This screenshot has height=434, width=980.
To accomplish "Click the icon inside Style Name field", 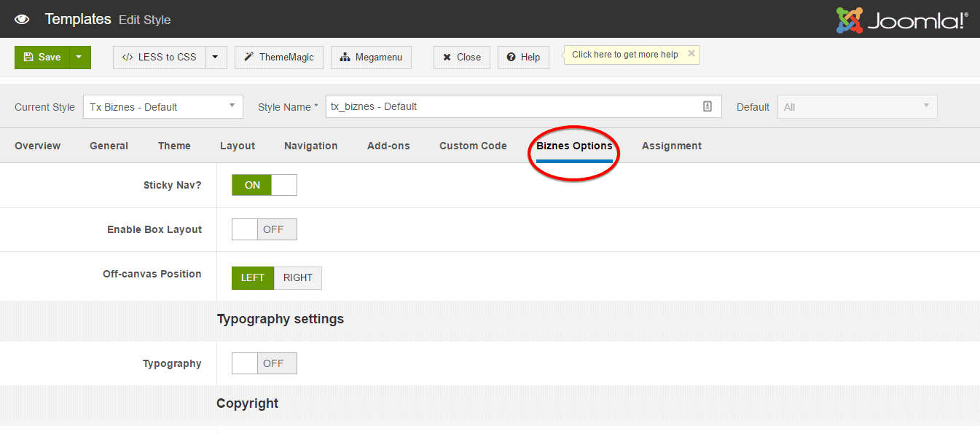I will 707,106.
